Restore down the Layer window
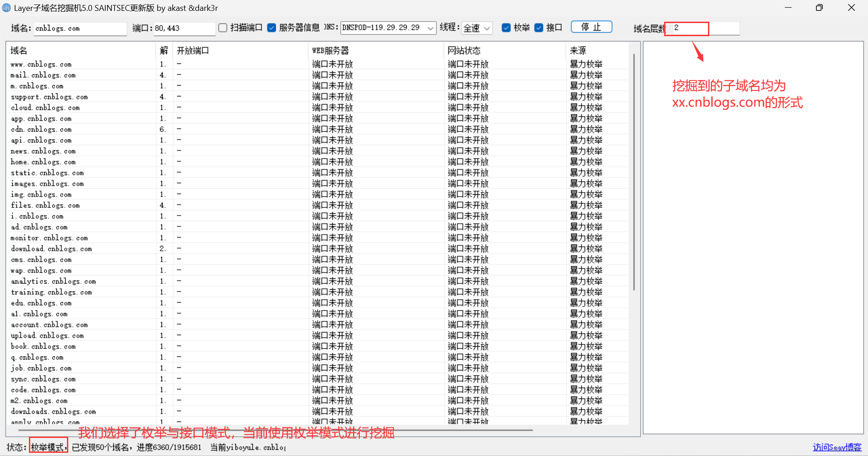The width and height of the screenshot is (868, 456). click(819, 8)
